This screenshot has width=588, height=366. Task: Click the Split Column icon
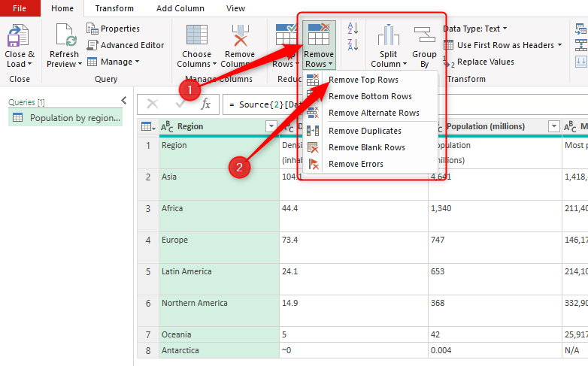389,35
